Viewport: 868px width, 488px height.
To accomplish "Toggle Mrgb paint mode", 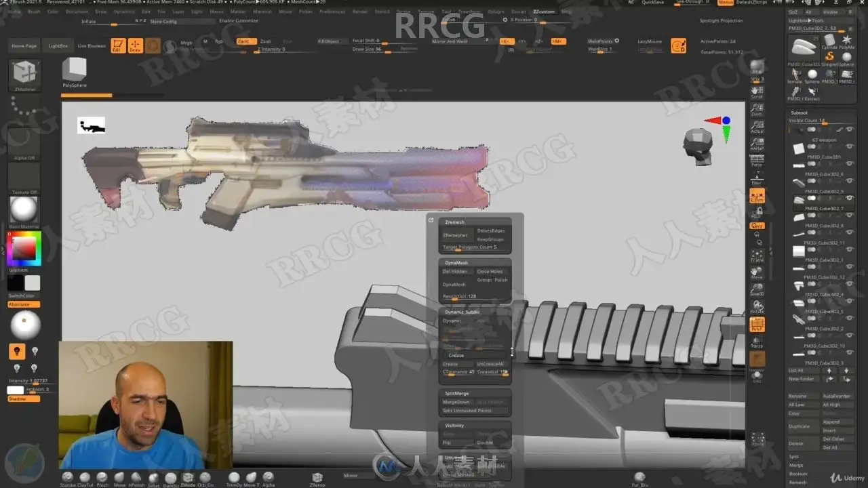I will pos(186,42).
